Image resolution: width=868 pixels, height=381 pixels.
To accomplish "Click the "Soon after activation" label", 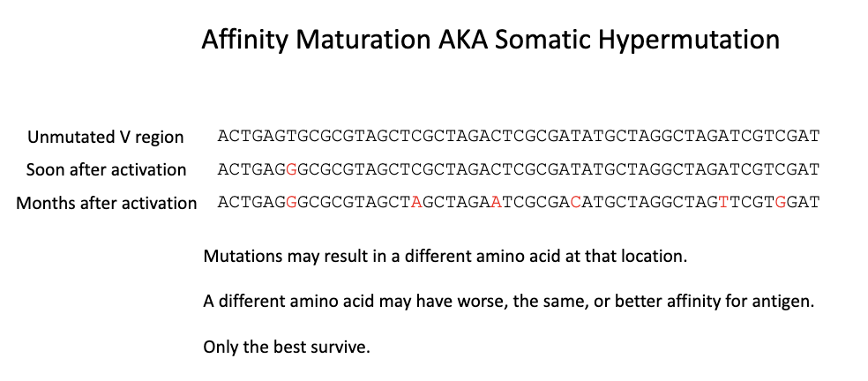I will pos(106,169).
